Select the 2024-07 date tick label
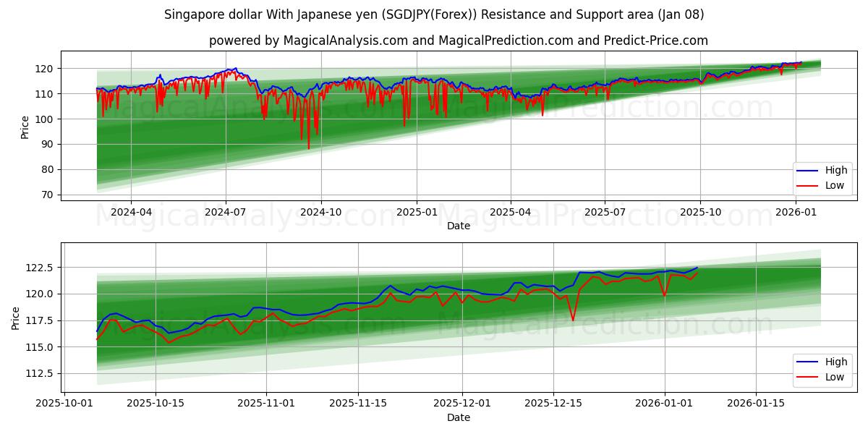Screen dimensions: 868x434 tap(224, 210)
